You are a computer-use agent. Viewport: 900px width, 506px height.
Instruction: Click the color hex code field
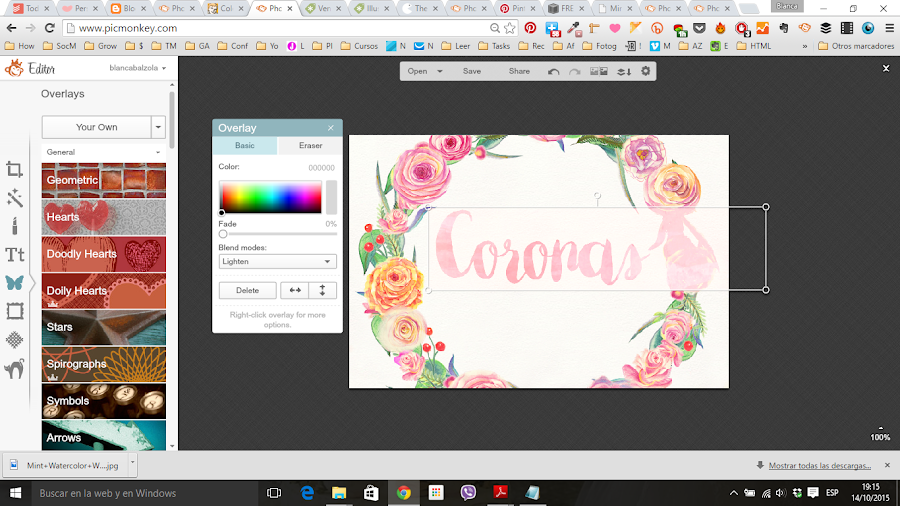pyautogui.click(x=321, y=168)
